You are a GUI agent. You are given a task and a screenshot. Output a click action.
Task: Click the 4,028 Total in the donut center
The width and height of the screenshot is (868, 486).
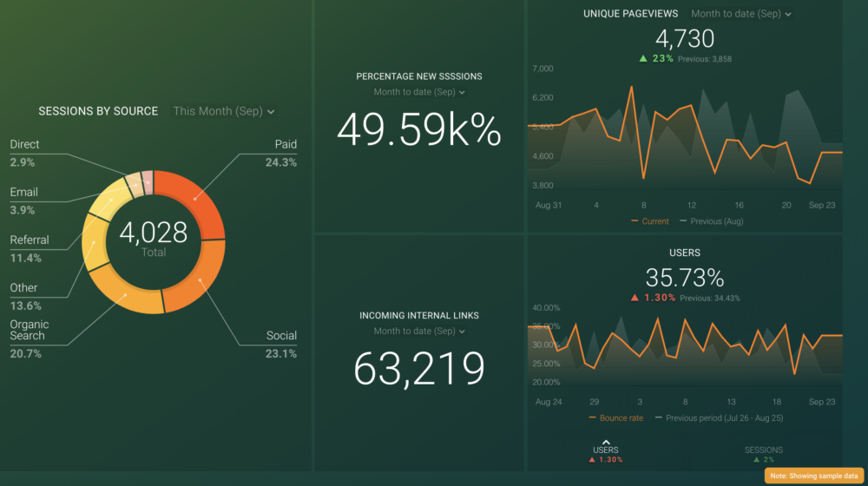(x=154, y=236)
